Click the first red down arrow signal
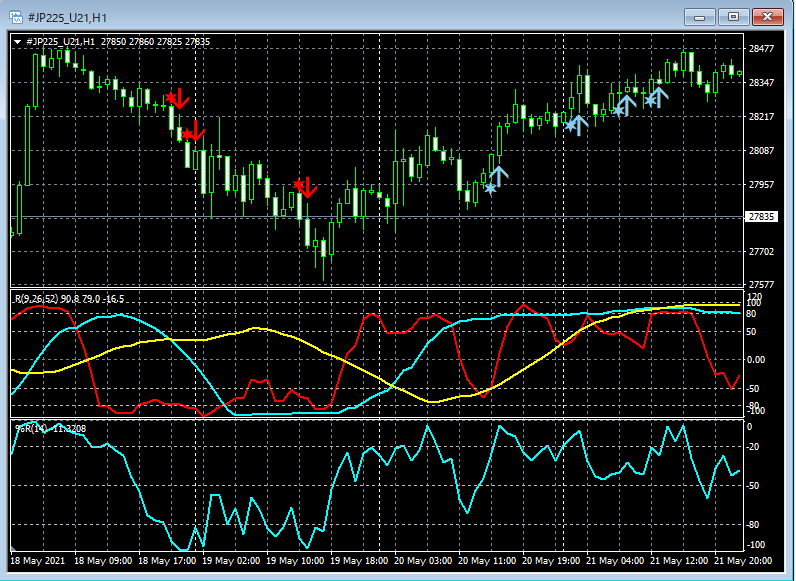Screen dimensions: 796x581 [182, 99]
